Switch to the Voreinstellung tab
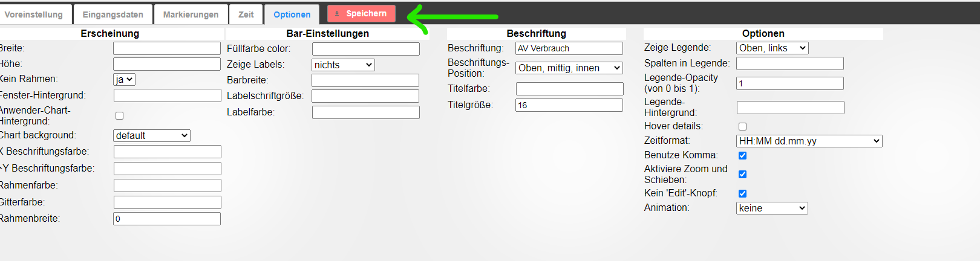This screenshot has width=980, height=261. coord(34,14)
